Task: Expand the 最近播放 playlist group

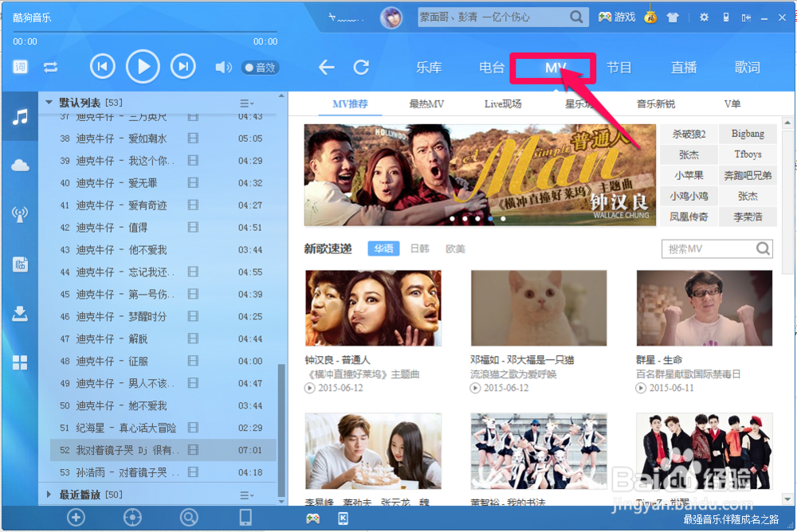Action: click(49, 495)
